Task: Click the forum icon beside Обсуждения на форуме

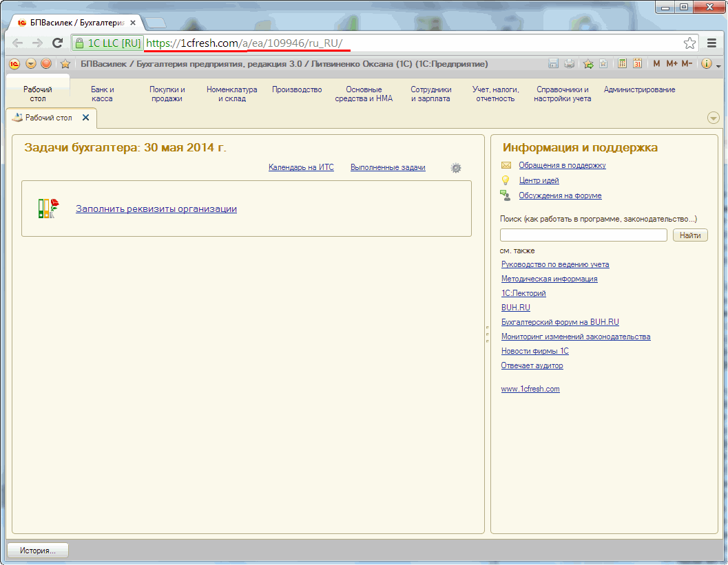Action: point(505,195)
